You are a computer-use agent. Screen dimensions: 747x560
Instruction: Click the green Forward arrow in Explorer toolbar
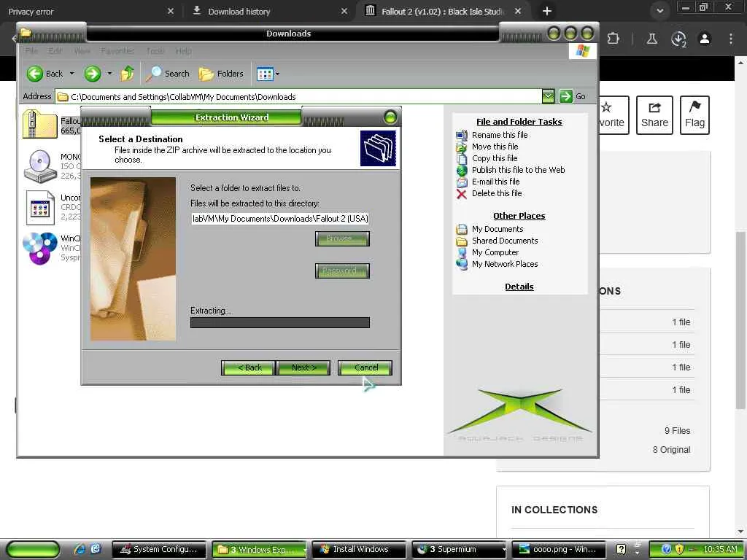coord(93,74)
